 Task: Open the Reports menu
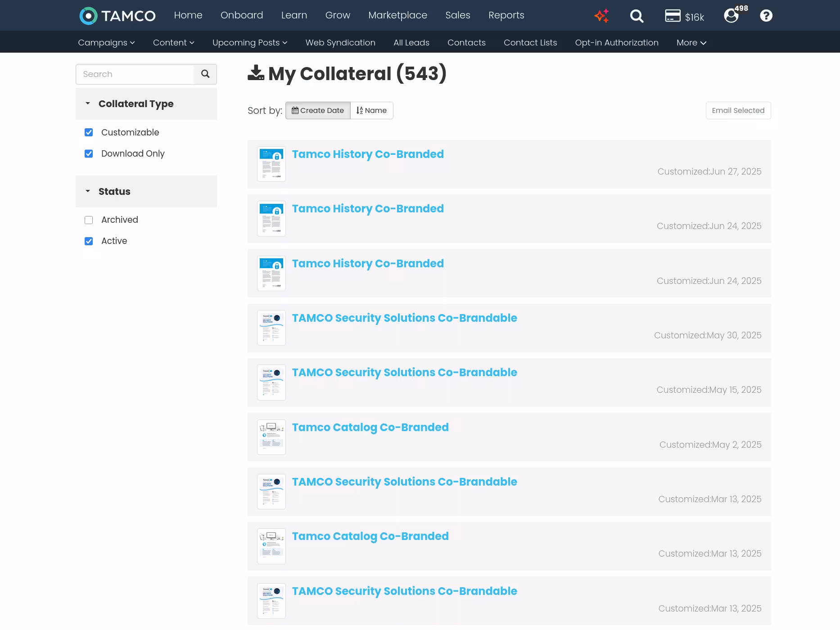click(506, 15)
